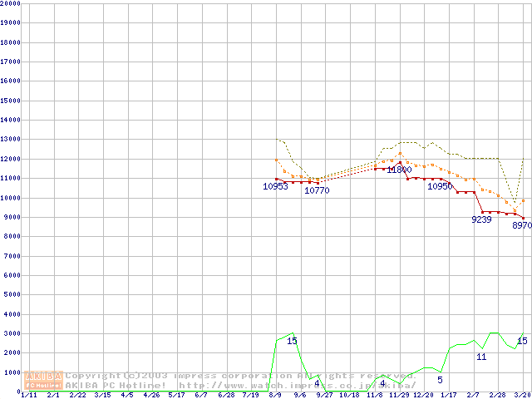This screenshot has width=532, height=399.
Task: Click the 10953 price label
Action: click(x=275, y=187)
